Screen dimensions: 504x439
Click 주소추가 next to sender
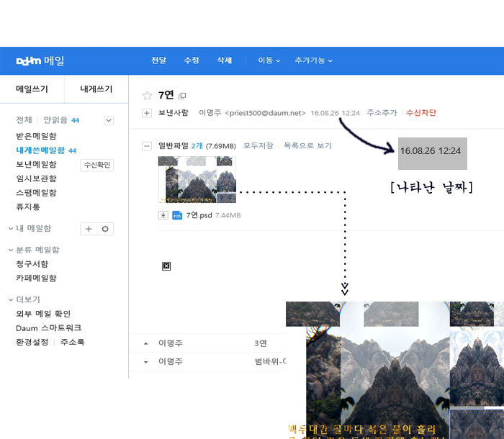click(x=382, y=113)
